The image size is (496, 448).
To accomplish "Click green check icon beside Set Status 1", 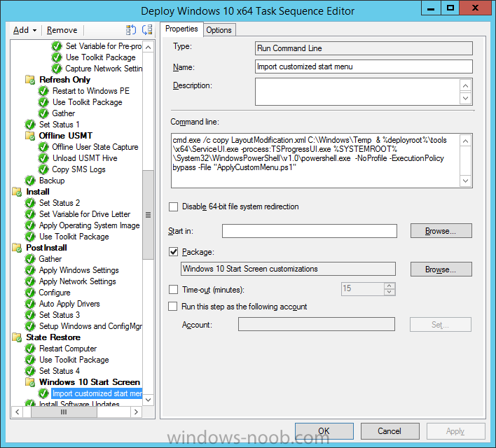I will click(30, 125).
